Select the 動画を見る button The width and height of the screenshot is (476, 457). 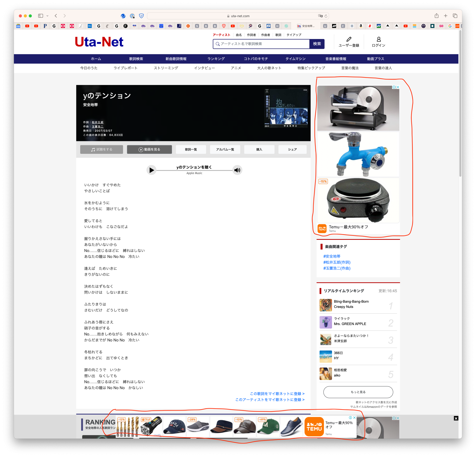[149, 149]
